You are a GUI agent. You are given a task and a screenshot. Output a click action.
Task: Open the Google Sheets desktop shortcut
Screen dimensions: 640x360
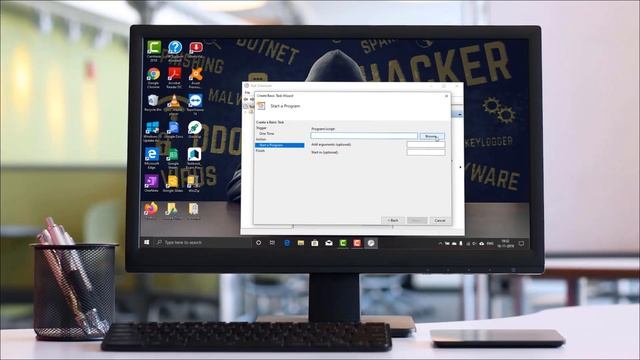(173, 158)
